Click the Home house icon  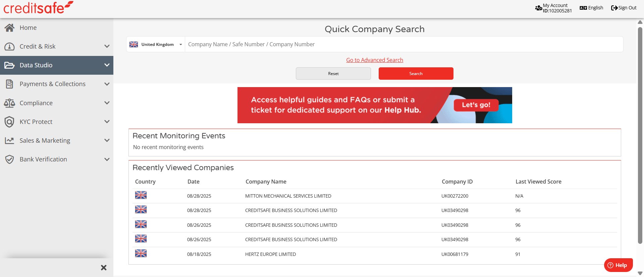[9, 27]
